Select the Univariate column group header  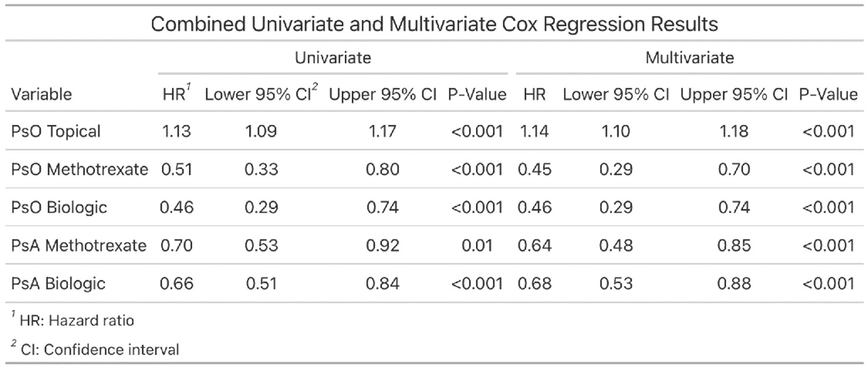(x=332, y=57)
